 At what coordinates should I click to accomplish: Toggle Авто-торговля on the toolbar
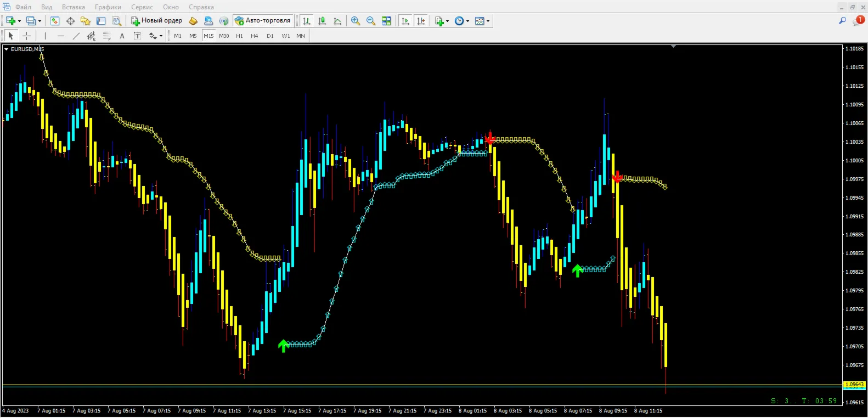tap(263, 21)
